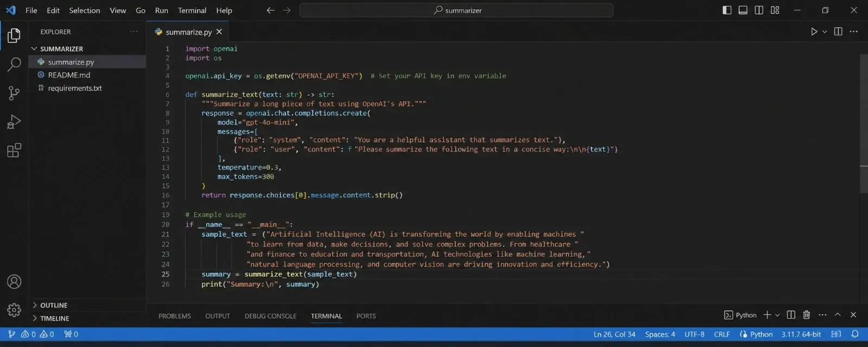
Task: Open the notifications bell in status bar
Action: pos(855,334)
